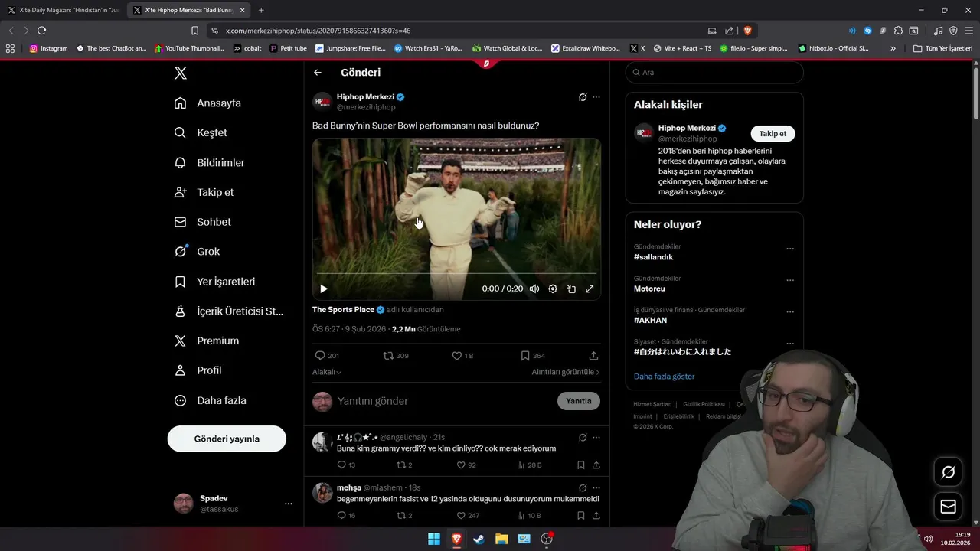980x551 pixels.
Task: Share the main post
Action: coord(593,356)
